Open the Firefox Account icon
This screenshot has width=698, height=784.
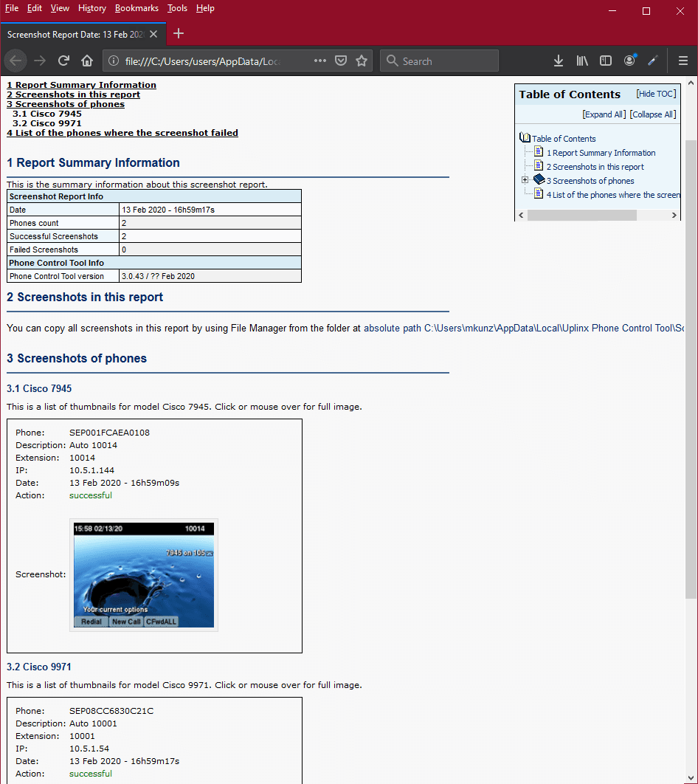[x=630, y=61]
